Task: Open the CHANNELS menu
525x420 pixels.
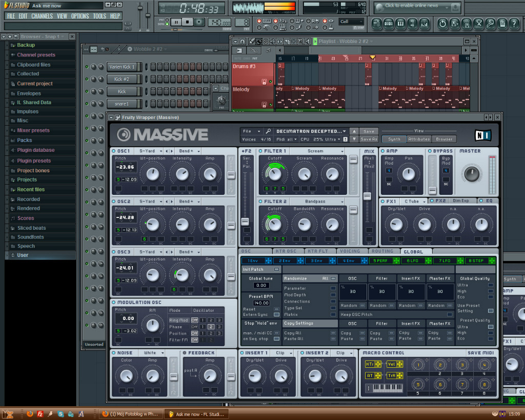Action: [x=42, y=16]
